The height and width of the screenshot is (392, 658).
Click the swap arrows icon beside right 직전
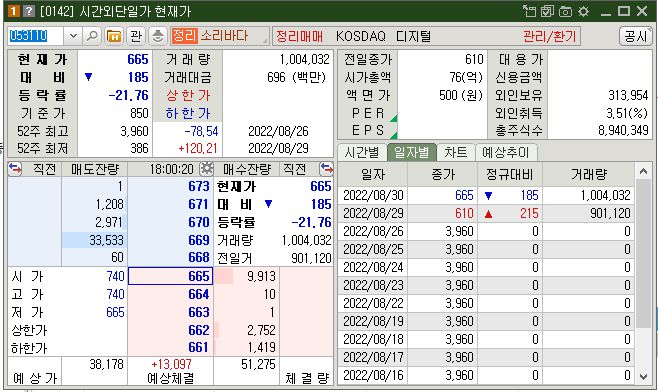(x=326, y=169)
